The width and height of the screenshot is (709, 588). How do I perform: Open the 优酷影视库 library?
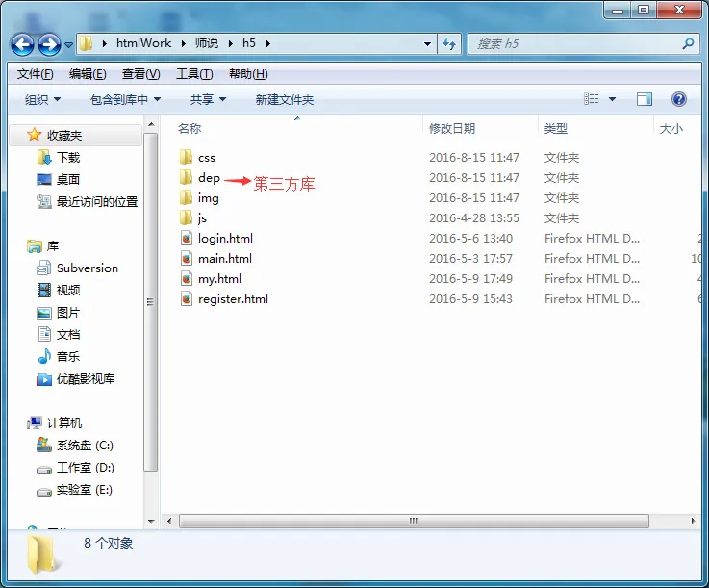[x=86, y=378]
